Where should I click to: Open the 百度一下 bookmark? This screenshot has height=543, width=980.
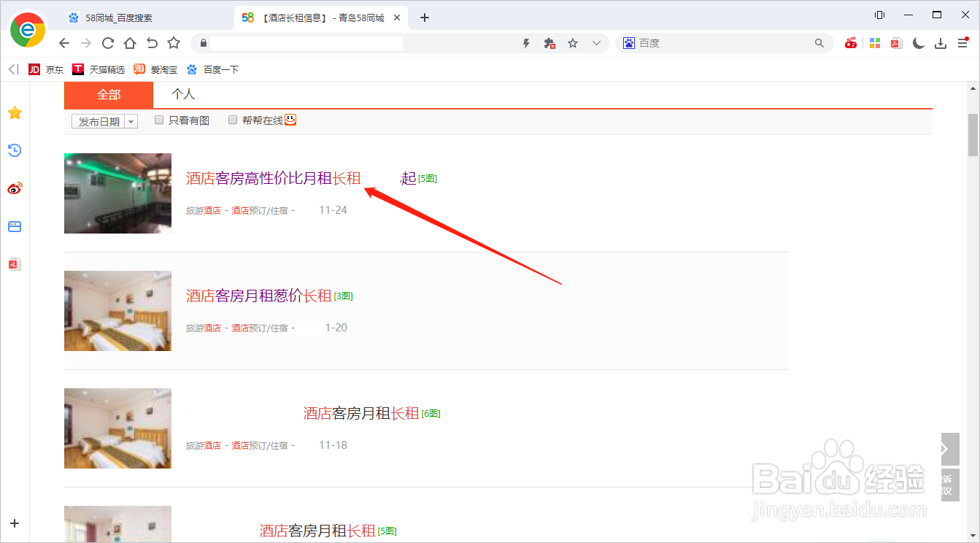212,69
